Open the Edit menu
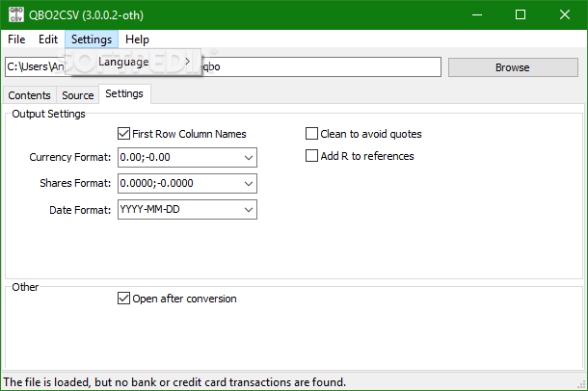 [x=48, y=39]
